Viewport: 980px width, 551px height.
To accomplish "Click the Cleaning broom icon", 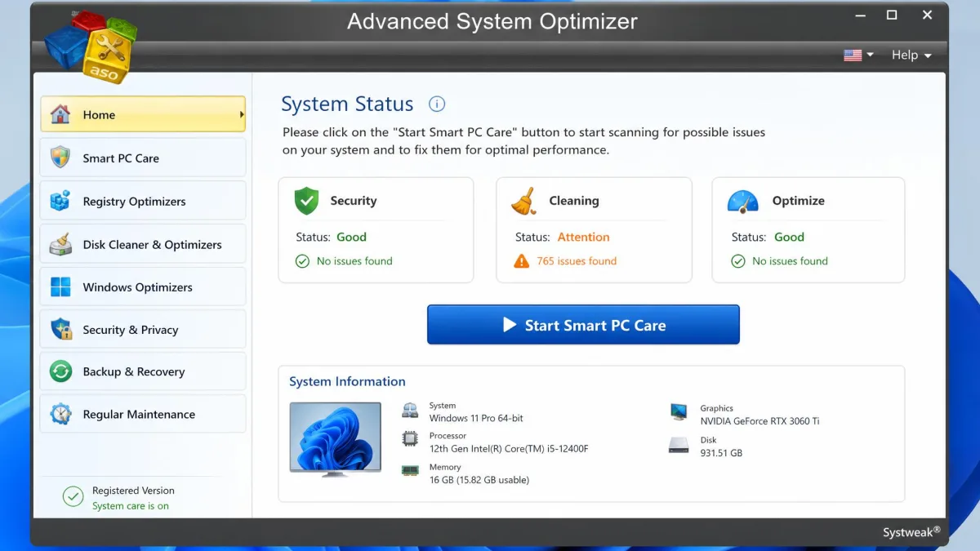I will 523,201.
